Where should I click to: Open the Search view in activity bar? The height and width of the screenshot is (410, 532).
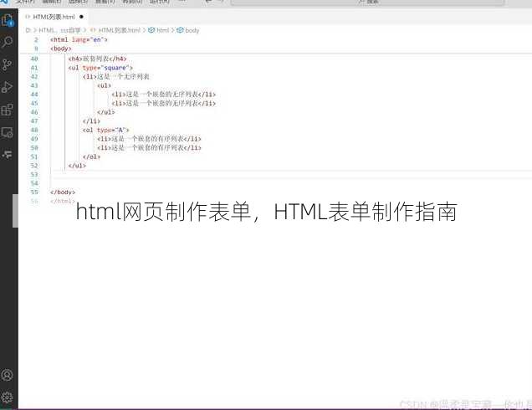pos(8,42)
